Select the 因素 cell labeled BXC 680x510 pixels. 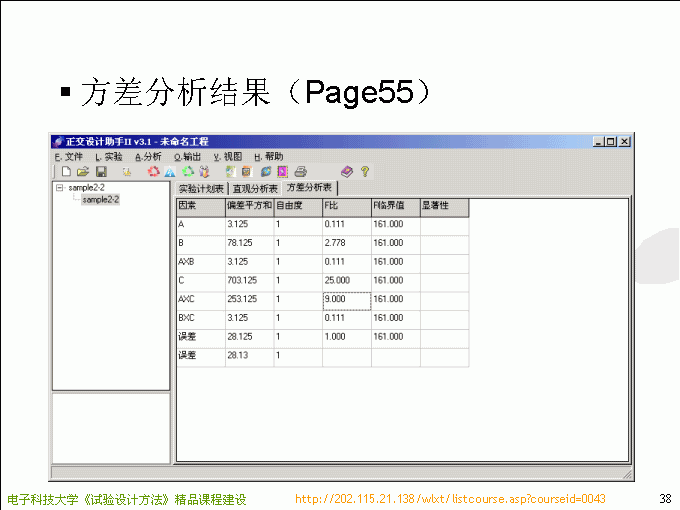coord(200,318)
